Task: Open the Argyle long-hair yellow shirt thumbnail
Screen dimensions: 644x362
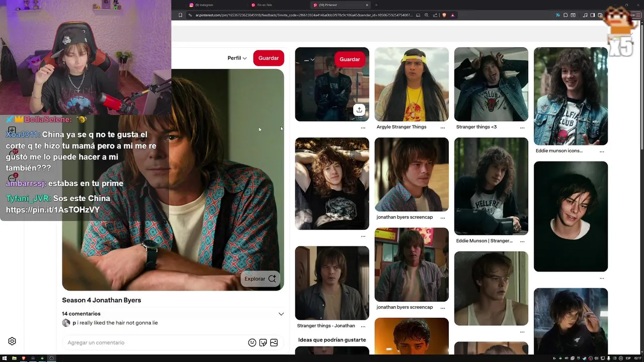Action: click(x=412, y=84)
